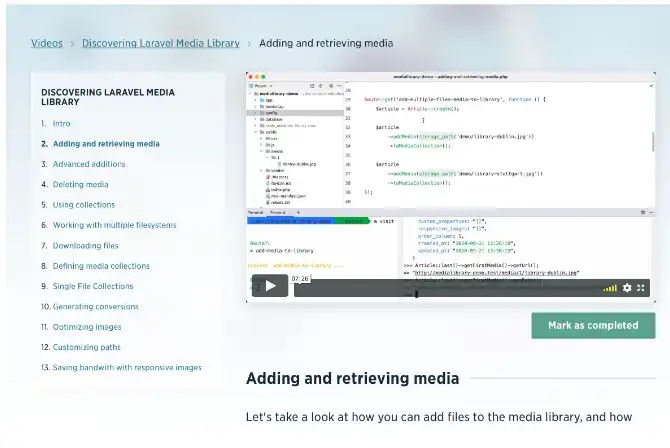This screenshot has width=670, height=448.
Task: Open lesson 12 Customizing paths
Action: 87,347
